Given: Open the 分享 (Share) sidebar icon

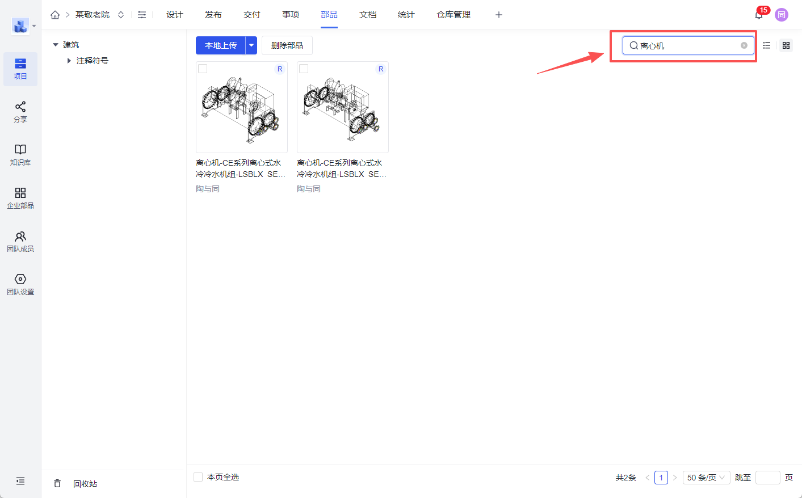Looking at the screenshot, I should tap(20, 111).
